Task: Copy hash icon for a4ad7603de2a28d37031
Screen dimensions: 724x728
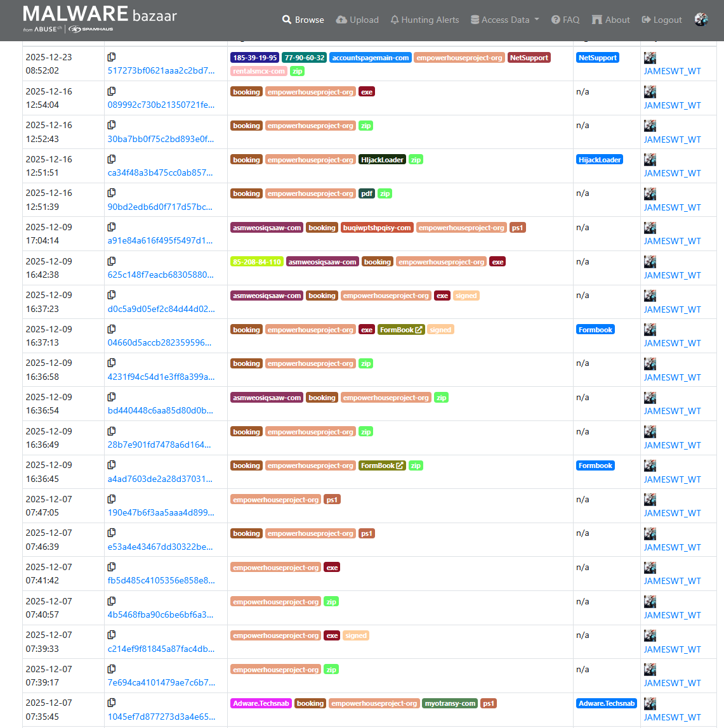Action: [112, 465]
